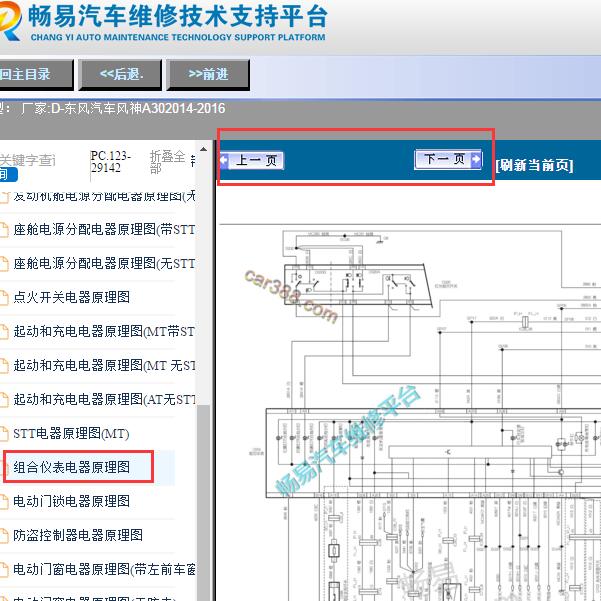
Task: Open 起动和充电电器原理图(MT带STT) entry
Action: (104, 331)
